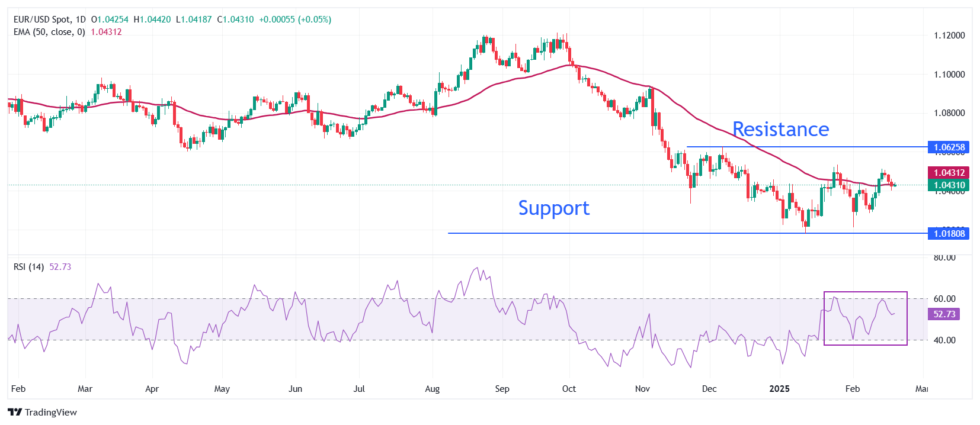
Task: Click the TradingView logo icon
Action: (15, 413)
